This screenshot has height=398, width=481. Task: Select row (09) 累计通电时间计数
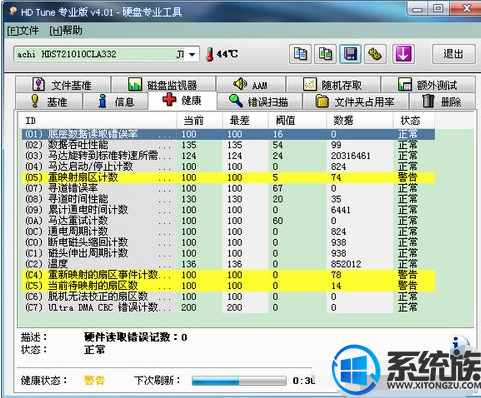pyautogui.click(x=228, y=210)
